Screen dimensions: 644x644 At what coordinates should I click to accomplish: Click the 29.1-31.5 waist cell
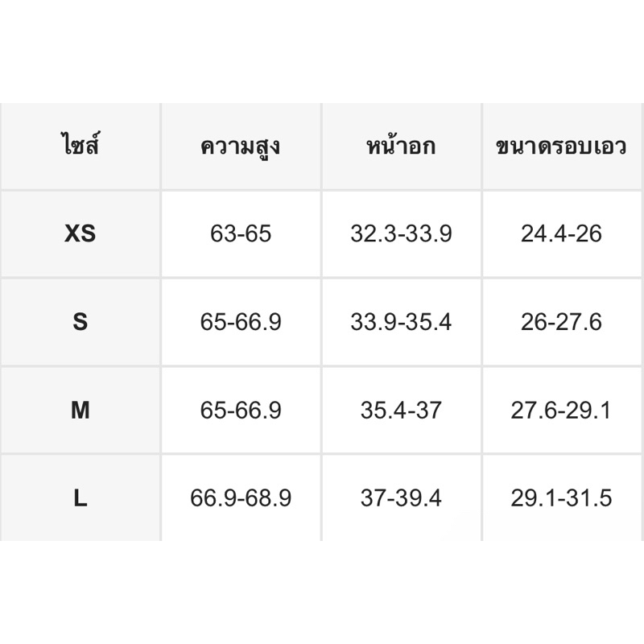tap(561, 498)
